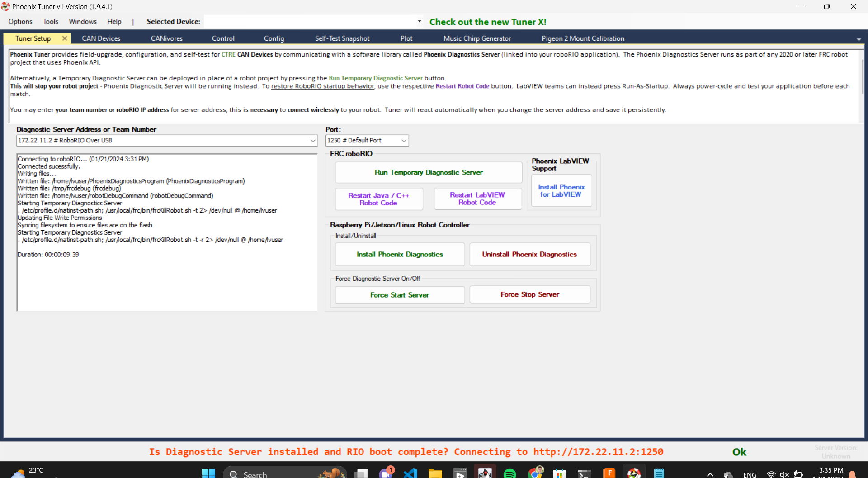Click Install Phoenix for LabVIEW
868x478 pixels.
pos(561,190)
